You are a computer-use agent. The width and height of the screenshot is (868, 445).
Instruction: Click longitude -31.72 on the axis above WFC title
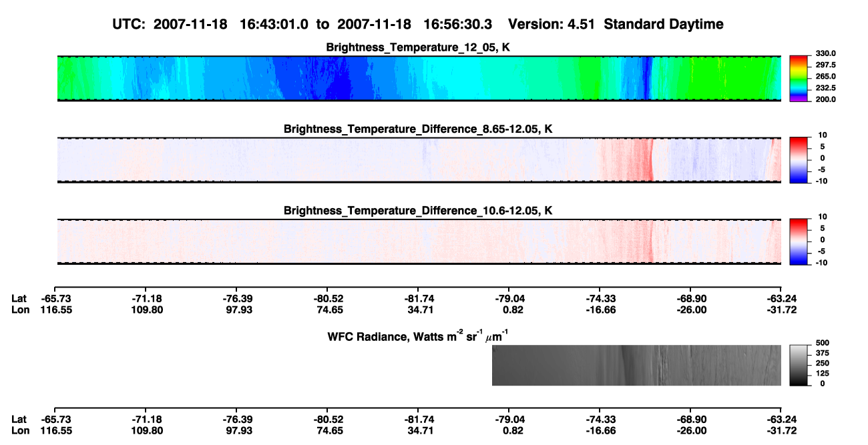[x=781, y=310]
